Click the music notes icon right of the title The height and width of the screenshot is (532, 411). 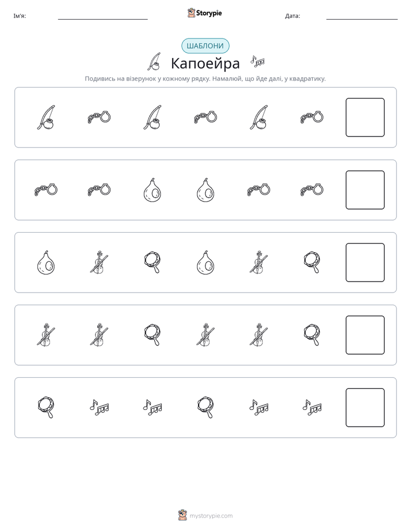[x=257, y=60]
